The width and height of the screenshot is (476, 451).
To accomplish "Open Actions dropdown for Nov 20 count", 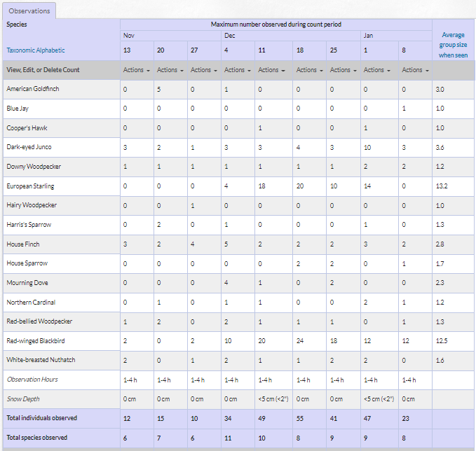I will tap(170, 70).
